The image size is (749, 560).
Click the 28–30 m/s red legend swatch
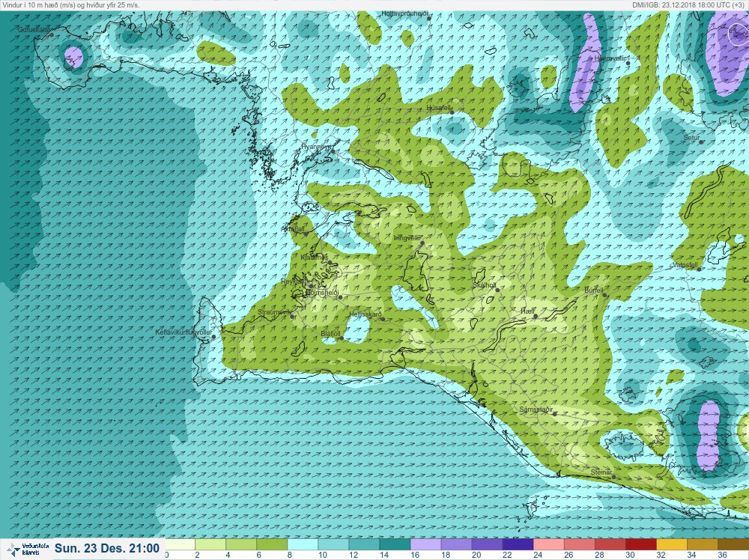pos(610,545)
